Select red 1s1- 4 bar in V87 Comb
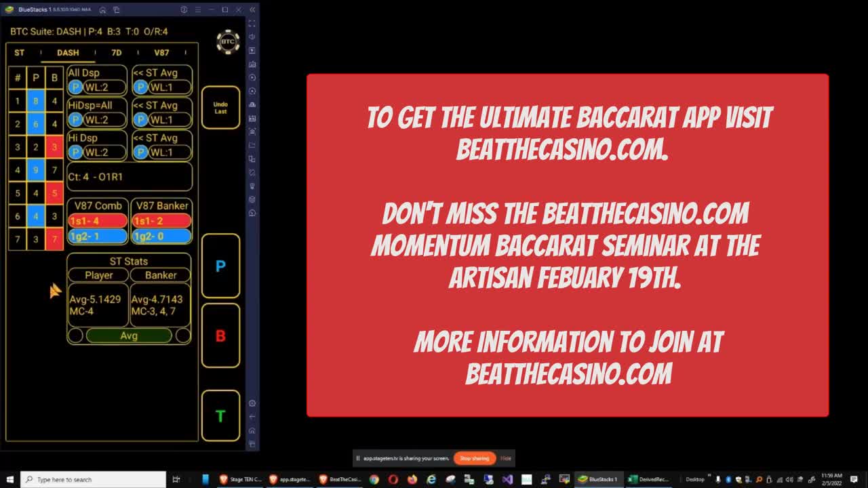The height and width of the screenshot is (488, 868). pos(98,221)
